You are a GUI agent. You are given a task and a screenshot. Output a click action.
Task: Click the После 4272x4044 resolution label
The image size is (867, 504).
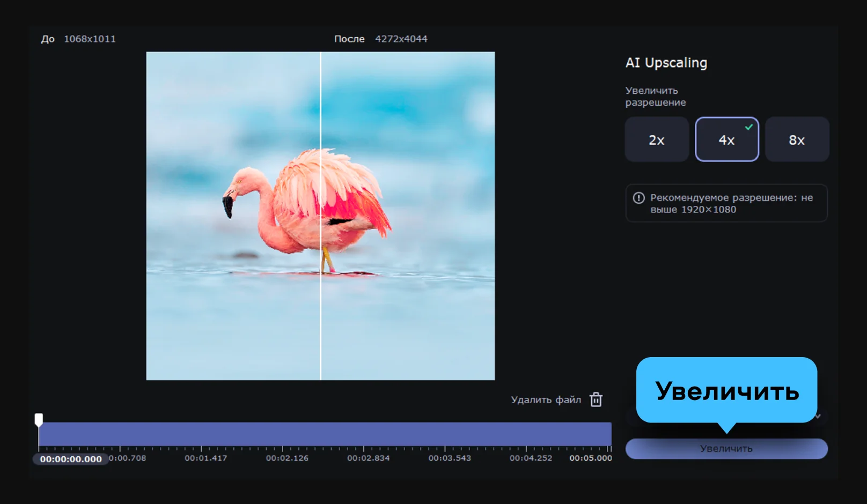point(380,39)
